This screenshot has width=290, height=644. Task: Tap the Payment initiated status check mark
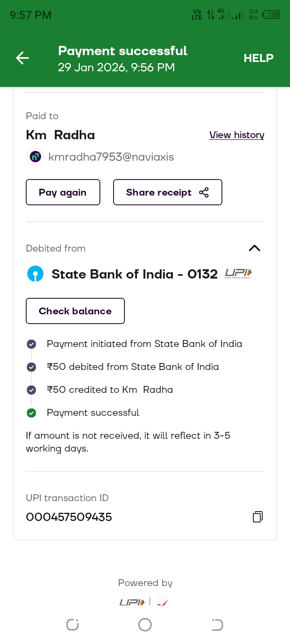31,344
